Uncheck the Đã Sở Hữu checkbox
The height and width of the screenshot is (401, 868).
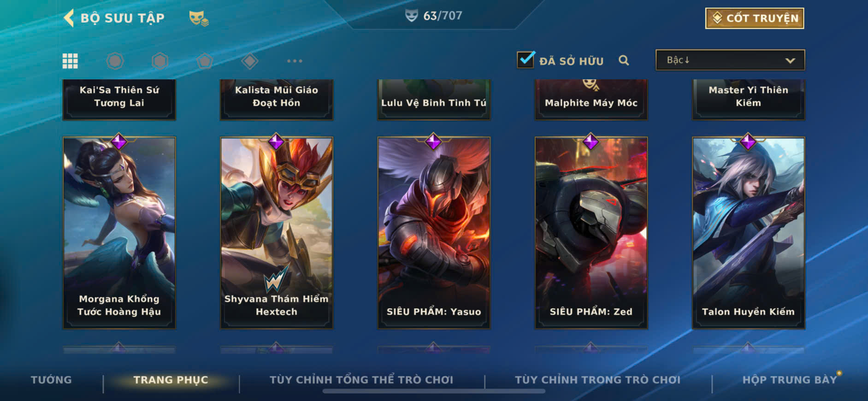pos(526,60)
